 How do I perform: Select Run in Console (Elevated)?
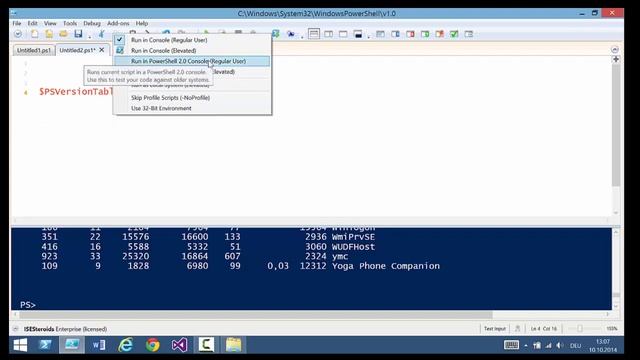(192, 51)
